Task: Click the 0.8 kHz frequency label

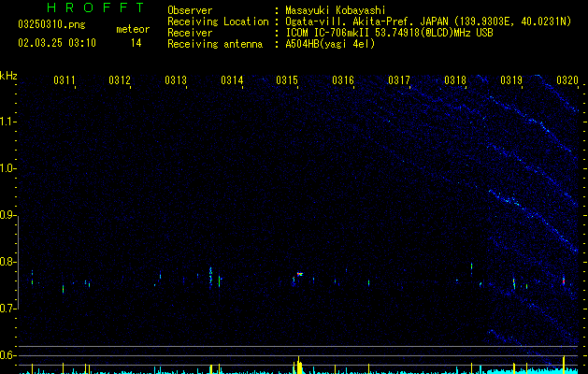Action: pyautogui.click(x=7, y=262)
